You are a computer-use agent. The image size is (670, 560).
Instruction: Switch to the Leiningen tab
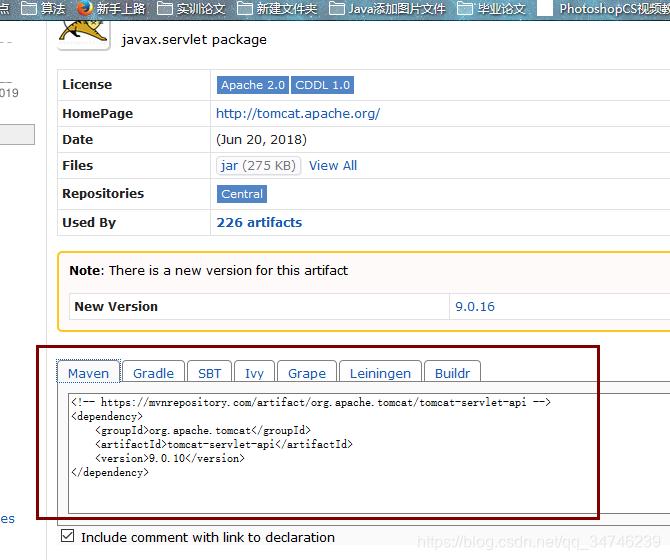click(380, 373)
